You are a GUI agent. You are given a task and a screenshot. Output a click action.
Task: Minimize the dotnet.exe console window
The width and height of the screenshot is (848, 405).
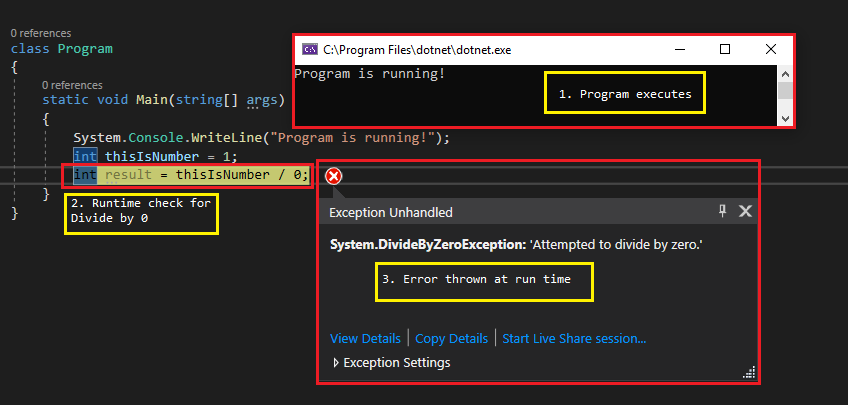coord(680,50)
